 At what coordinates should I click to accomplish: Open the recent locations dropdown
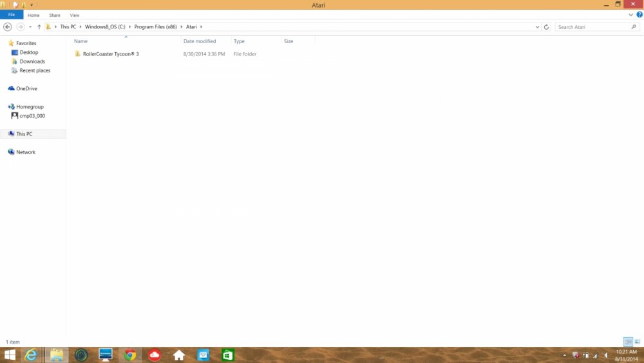(30, 27)
